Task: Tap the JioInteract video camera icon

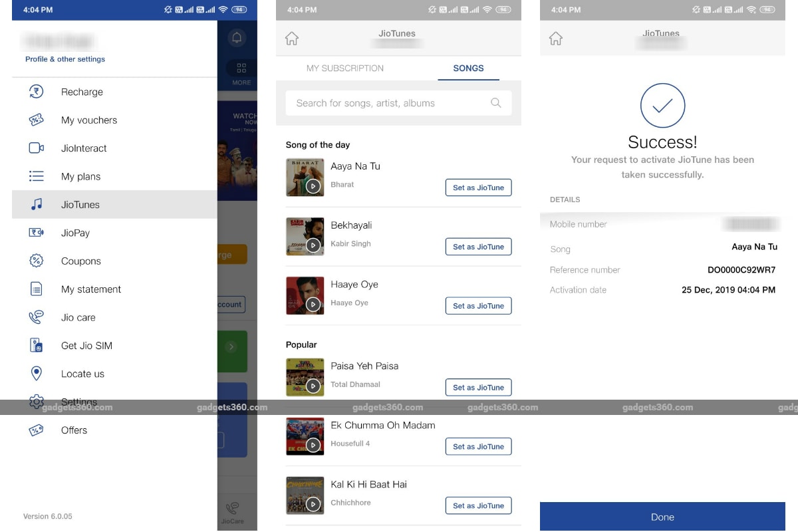Action: (x=36, y=148)
